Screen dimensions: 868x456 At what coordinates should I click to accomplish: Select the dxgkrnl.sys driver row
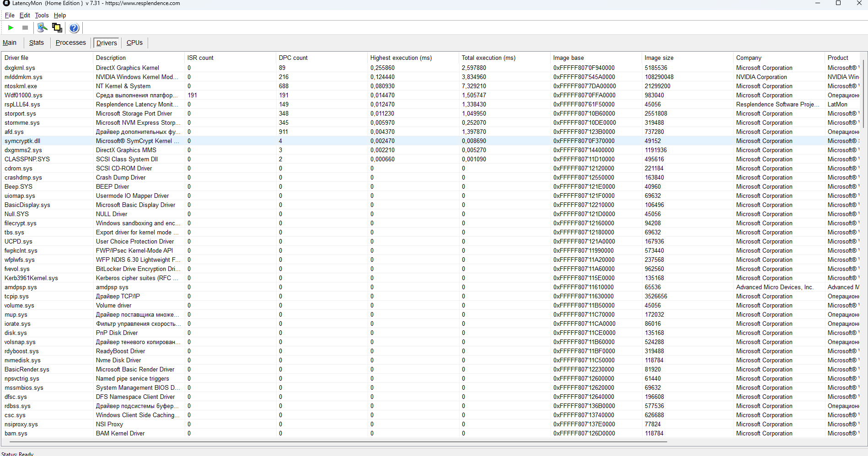430,68
